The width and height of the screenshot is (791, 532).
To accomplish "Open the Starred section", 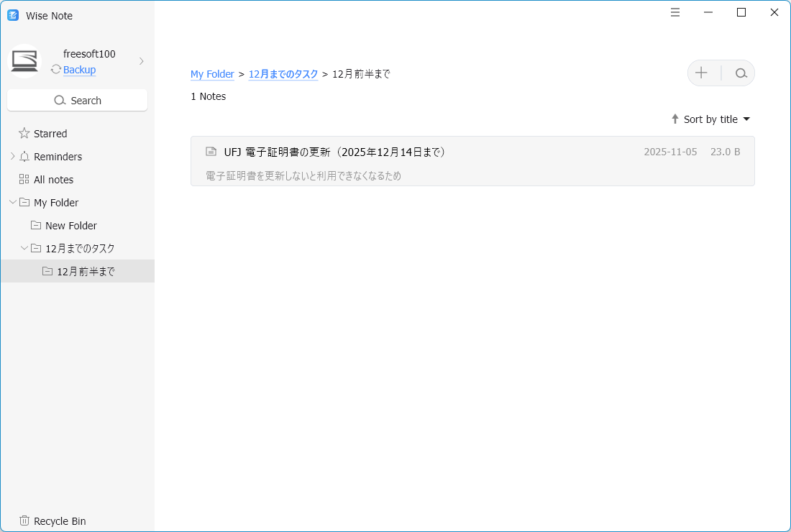I will tap(50, 134).
